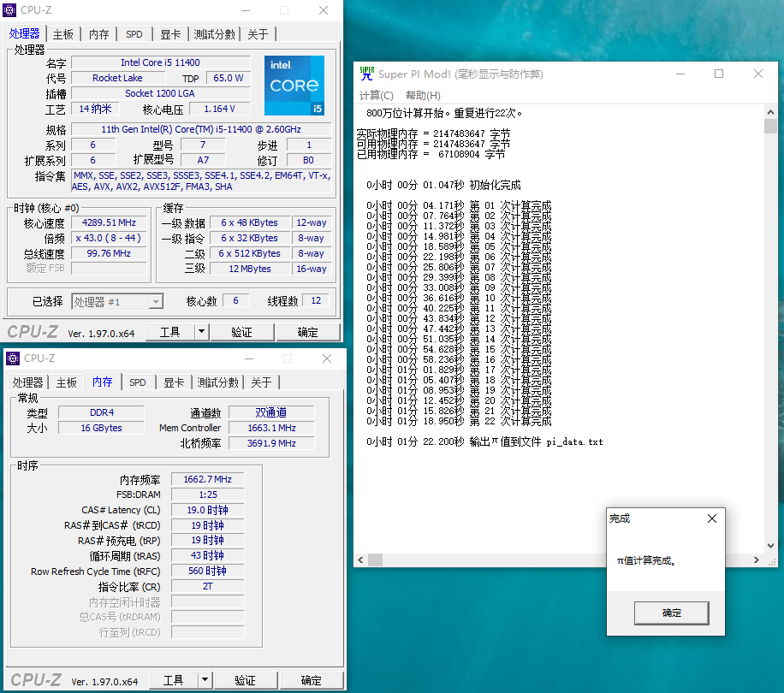784x693 pixels.
Task: Expand 工具 dropdown arrow in top CPU-Z window
Action: [x=201, y=332]
